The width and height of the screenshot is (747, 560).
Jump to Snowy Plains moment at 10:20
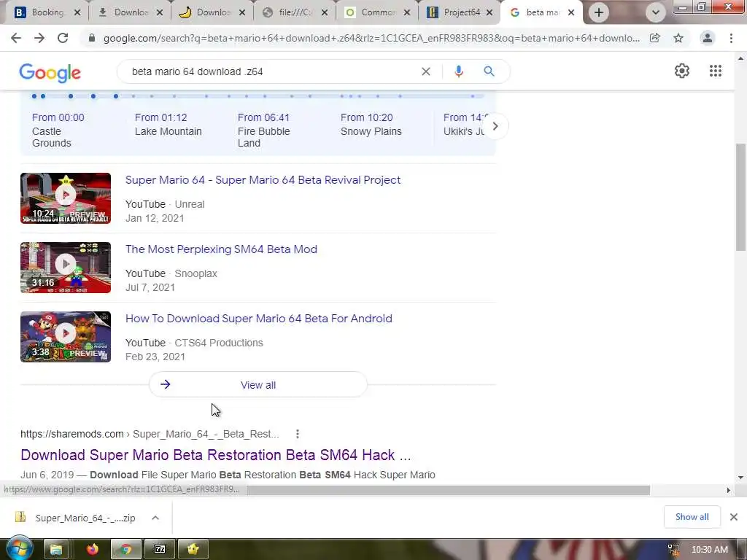[371, 124]
